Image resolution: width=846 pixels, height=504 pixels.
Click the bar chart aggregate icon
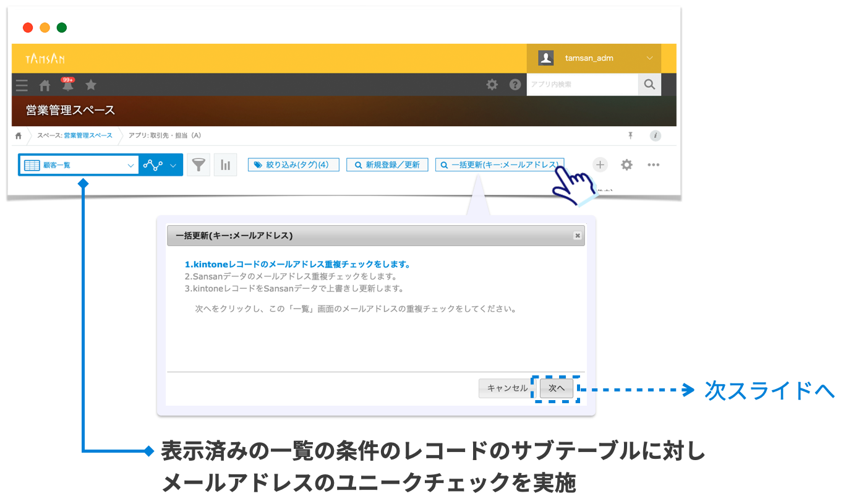tap(225, 165)
